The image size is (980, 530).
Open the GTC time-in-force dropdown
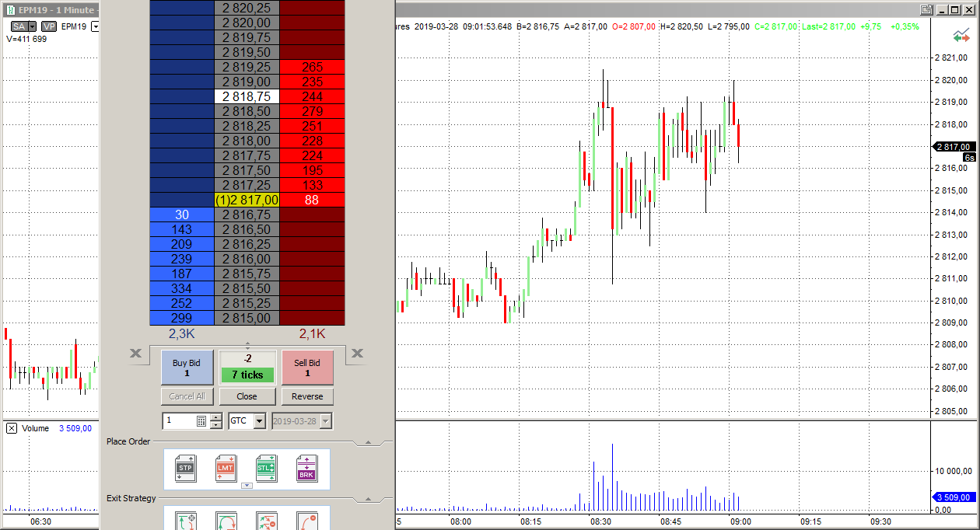tap(259, 420)
